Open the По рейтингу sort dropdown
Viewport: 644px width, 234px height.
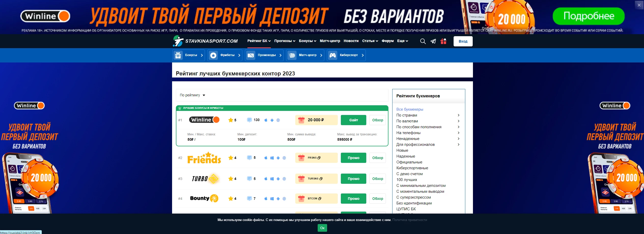(x=192, y=95)
